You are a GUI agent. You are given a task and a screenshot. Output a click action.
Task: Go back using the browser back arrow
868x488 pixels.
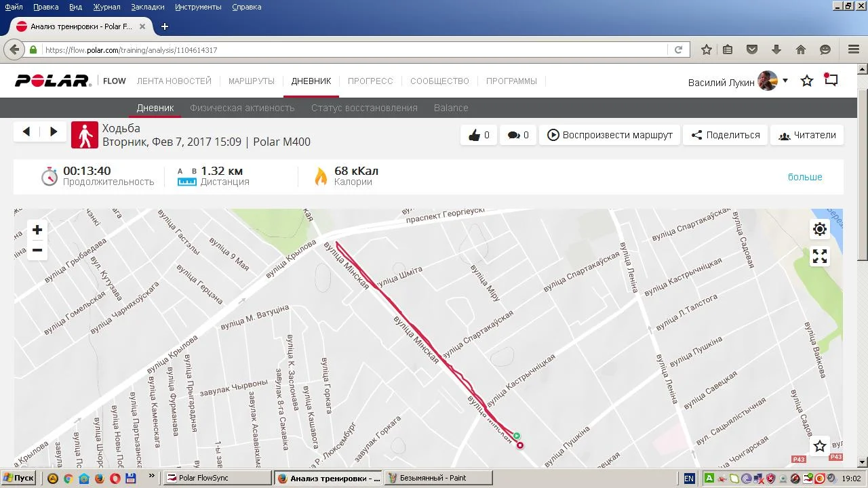tap(14, 49)
